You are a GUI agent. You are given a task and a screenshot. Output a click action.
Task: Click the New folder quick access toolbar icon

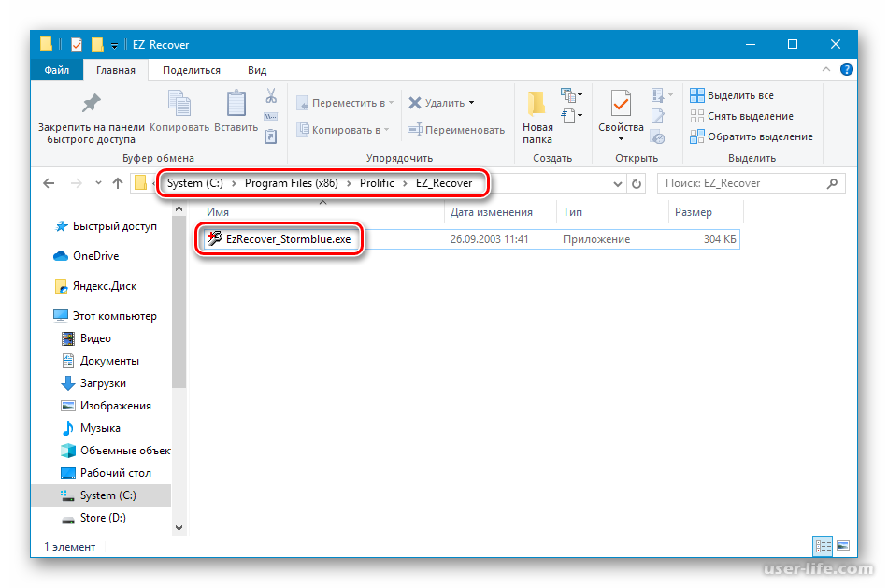point(97,44)
